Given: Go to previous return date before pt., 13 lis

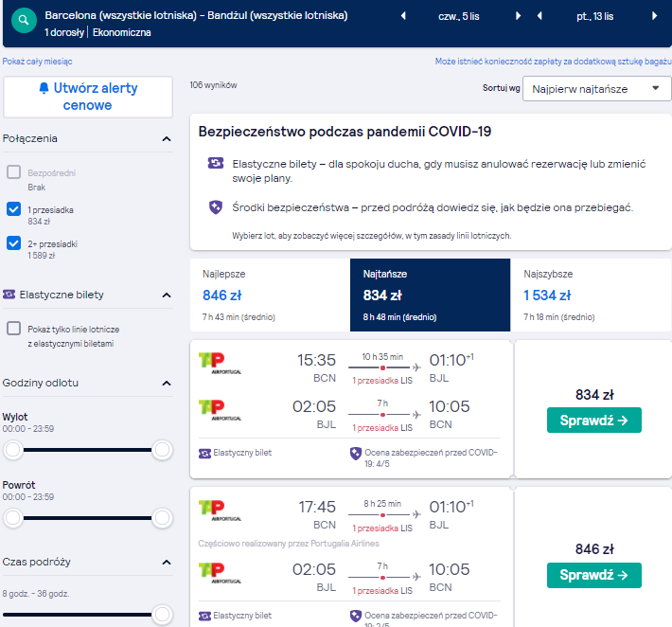Looking at the screenshot, I should click(x=539, y=16).
